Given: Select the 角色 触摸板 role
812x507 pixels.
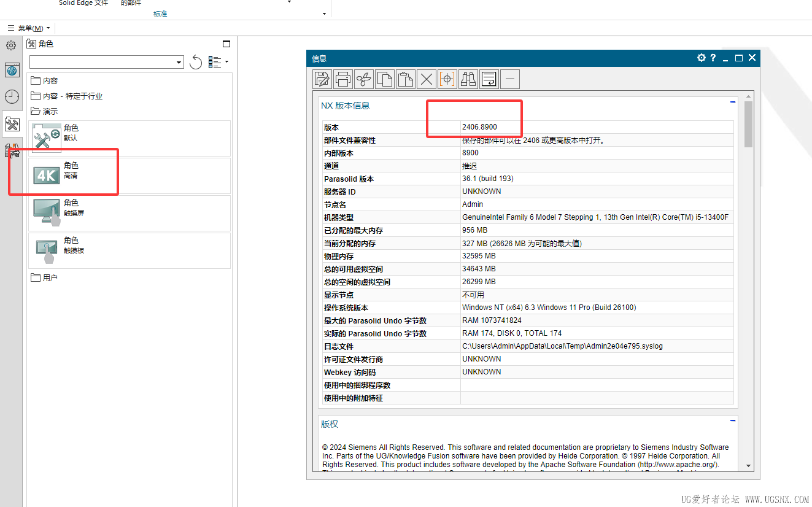Looking at the screenshot, I should 130,250.
